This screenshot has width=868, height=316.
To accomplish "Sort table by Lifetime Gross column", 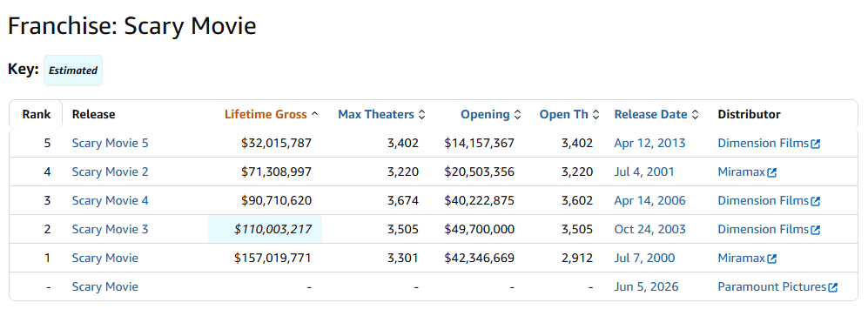I will click(272, 115).
